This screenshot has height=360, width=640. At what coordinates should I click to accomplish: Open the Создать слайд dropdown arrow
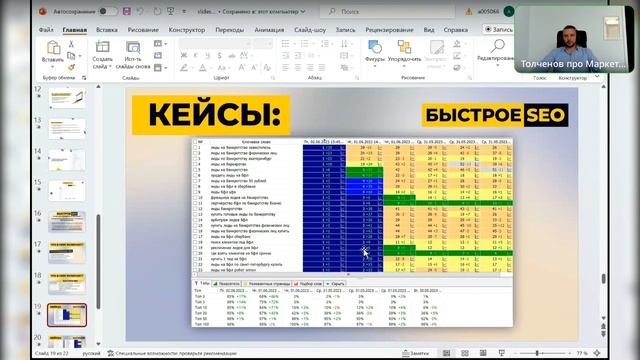(x=110, y=66)
